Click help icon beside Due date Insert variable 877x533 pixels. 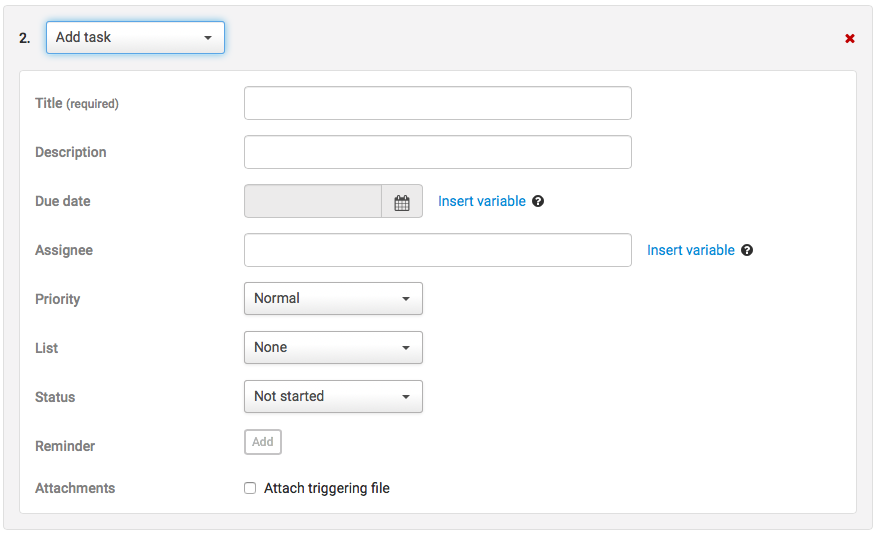[x=538, y=201]
